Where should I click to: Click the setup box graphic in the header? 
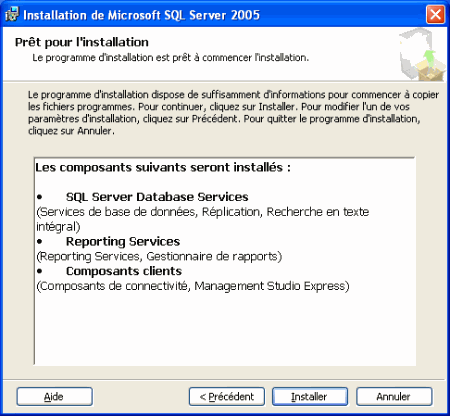(422, 55)
